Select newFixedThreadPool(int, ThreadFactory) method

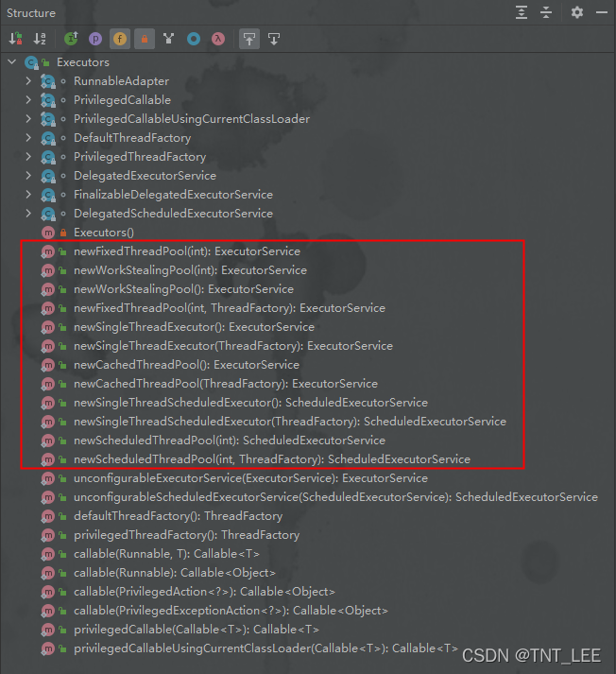click(x=230, y=308)
